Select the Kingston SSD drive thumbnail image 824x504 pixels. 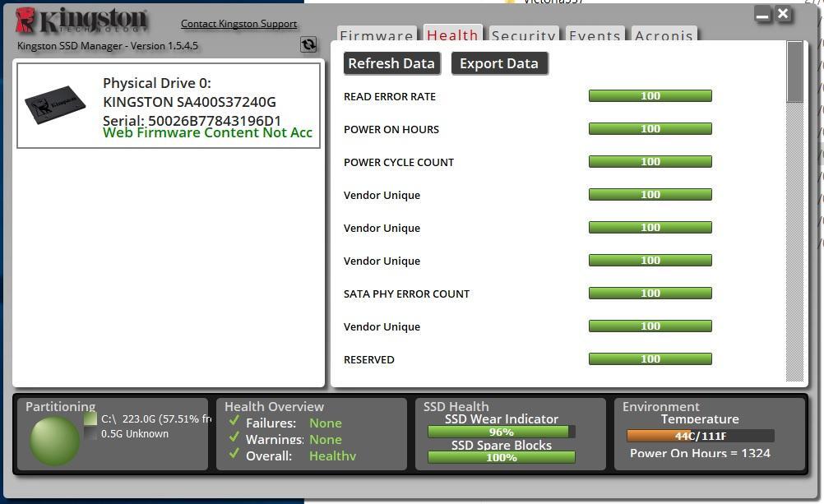coord(54,104)
